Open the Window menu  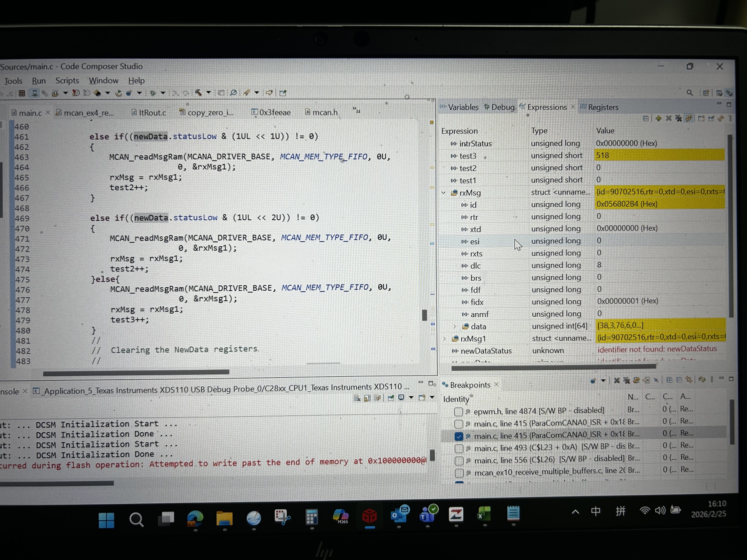pyautogui.click(x=103, y=80)
